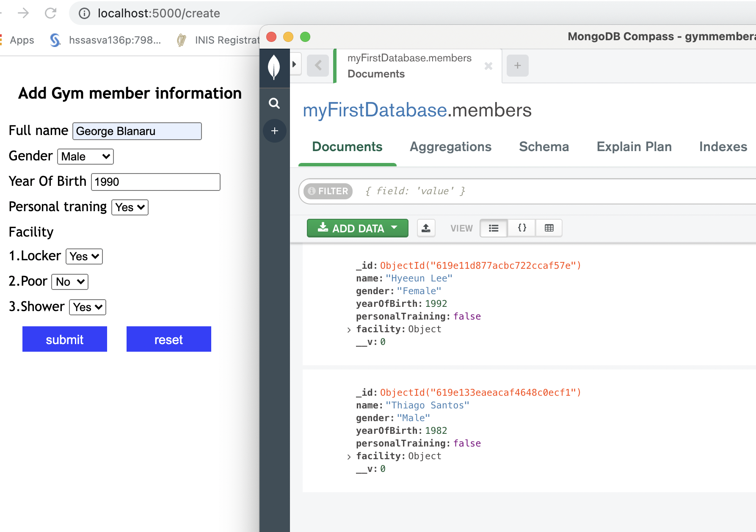Screen dimensions: 756x532
Task: Open the Shower dropdown
Action: [x=88, y=307]
